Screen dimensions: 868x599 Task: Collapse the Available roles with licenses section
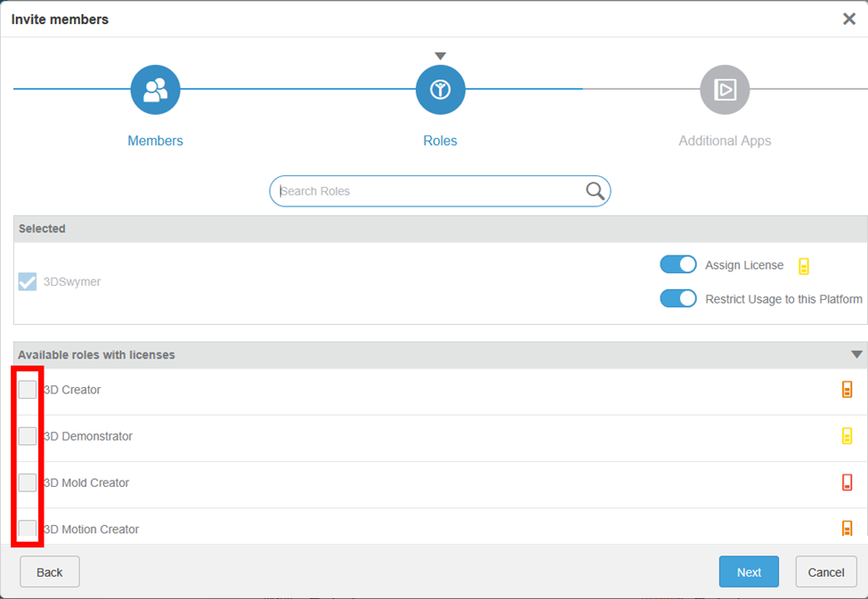[x=856, y=354]
